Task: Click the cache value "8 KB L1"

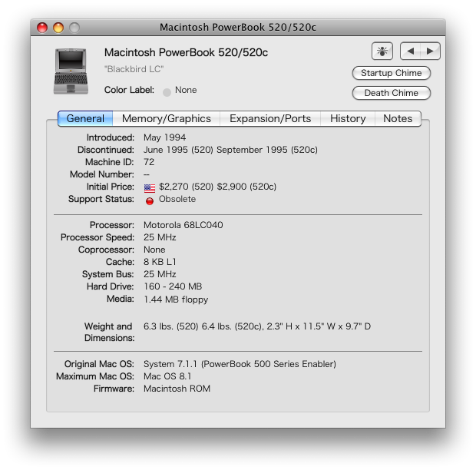Action: click(x=160, y=262)
